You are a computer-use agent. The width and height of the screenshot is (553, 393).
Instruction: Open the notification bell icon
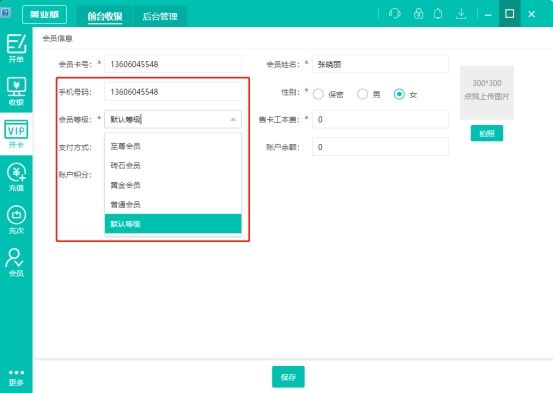click(x=438, y=14)
